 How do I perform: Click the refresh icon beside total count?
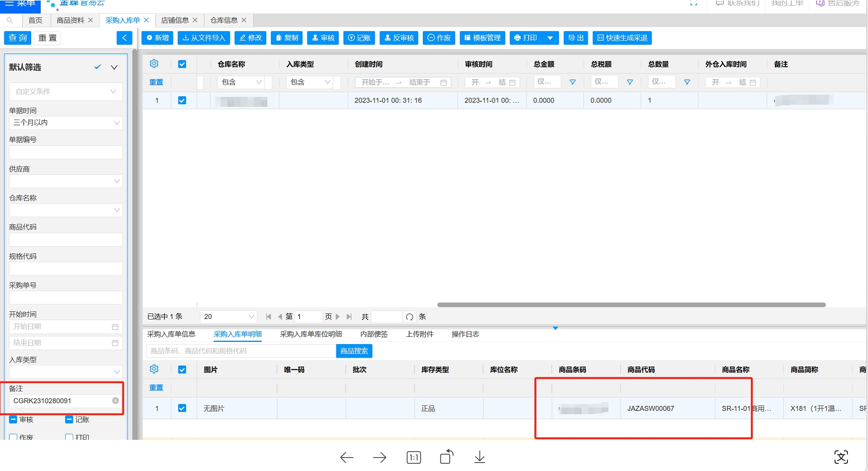point(409,317)
